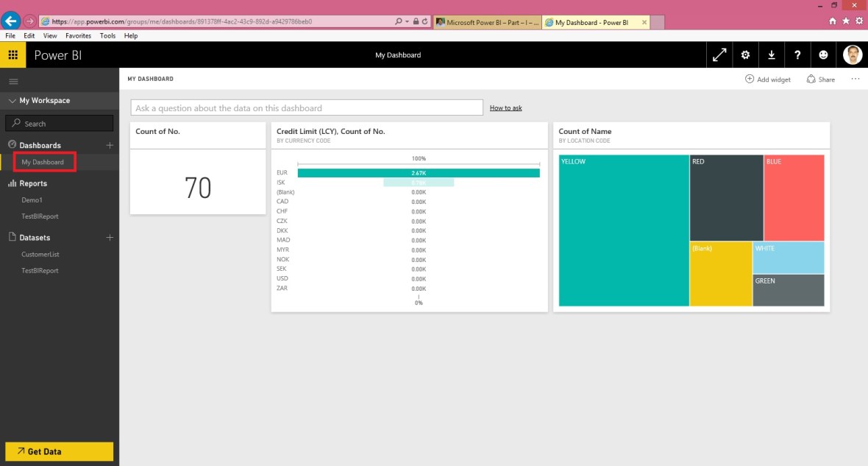Image resolution: width=868 pixels, height=466 pixels.
Task: Click the YELLOW block in the treemap
Action: point(622,230)
